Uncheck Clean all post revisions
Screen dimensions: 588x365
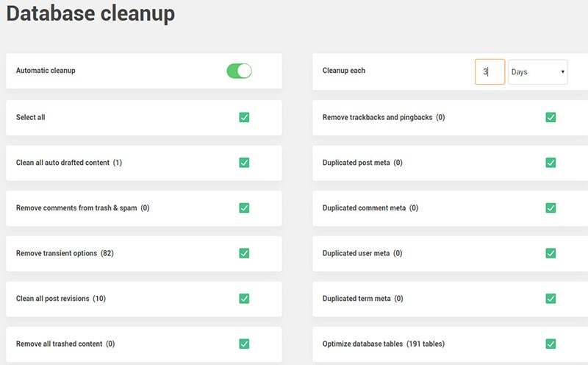point(244,299)
